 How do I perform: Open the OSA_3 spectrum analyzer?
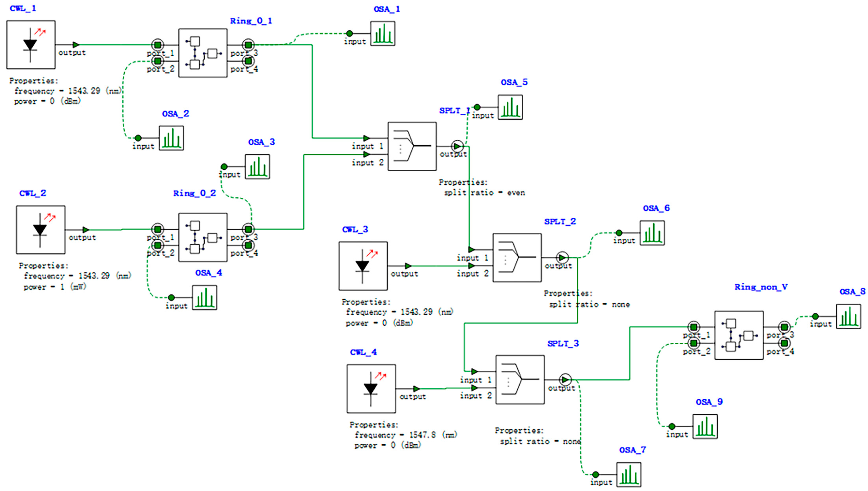tap(257, 167)
